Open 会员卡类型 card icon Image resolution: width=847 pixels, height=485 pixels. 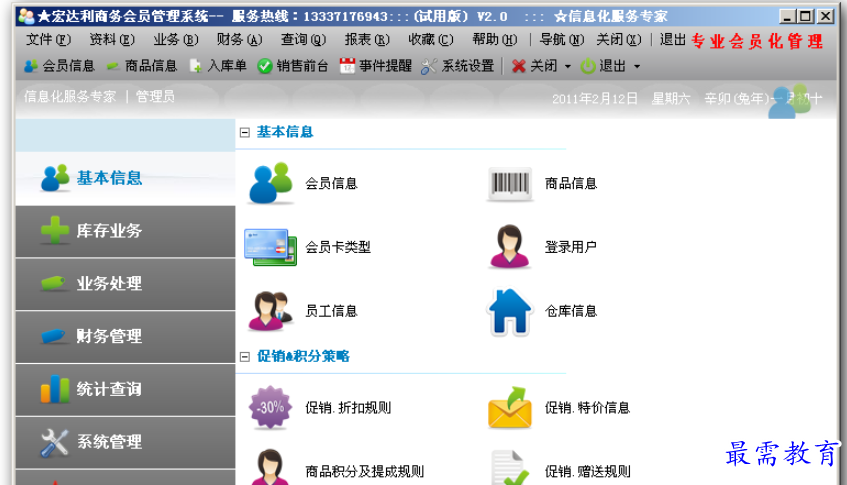click(x=270, y=247)
